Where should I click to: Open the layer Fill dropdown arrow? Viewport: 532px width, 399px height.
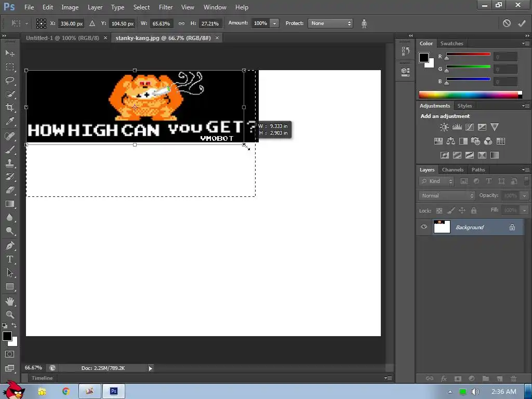coord(524,210)
